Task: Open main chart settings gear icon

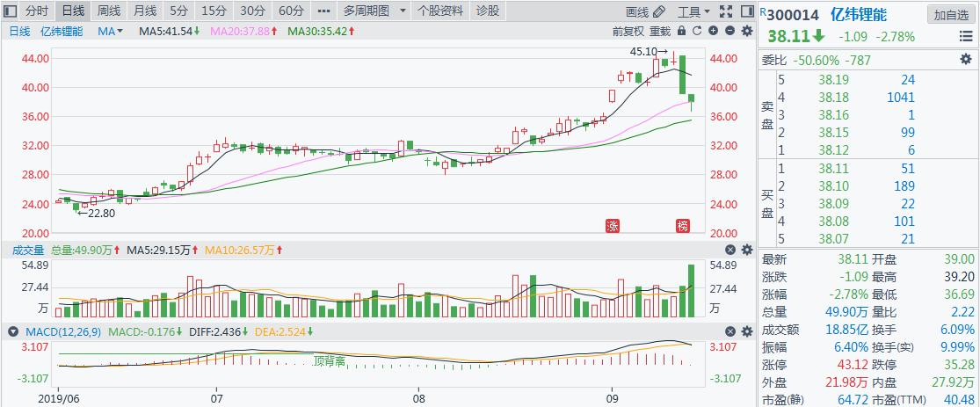Action: [747, 31]
